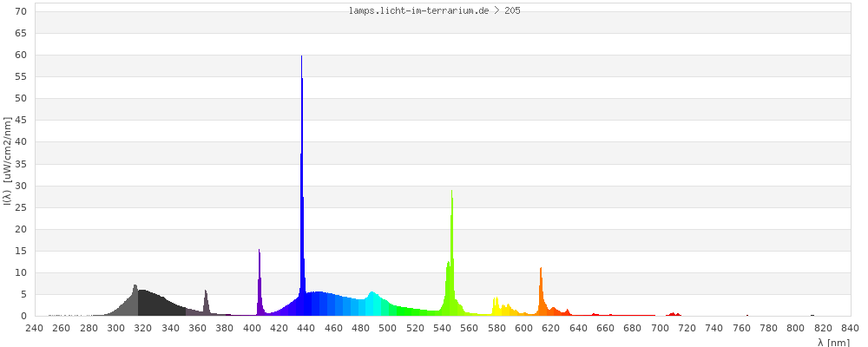Click the yellow peaks near 578 nm
This screenshot has width=868, height=347.
496,307
